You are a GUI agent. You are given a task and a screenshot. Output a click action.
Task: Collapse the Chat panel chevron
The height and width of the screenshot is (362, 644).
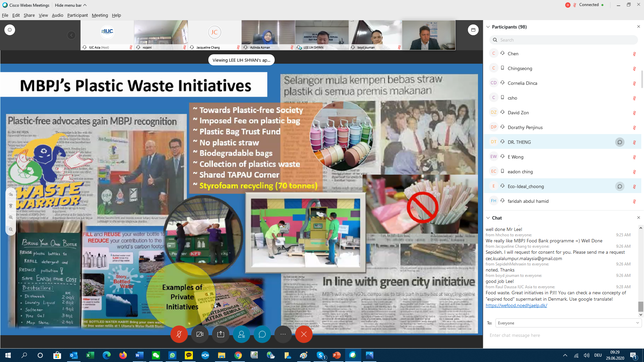pos(488,218)
